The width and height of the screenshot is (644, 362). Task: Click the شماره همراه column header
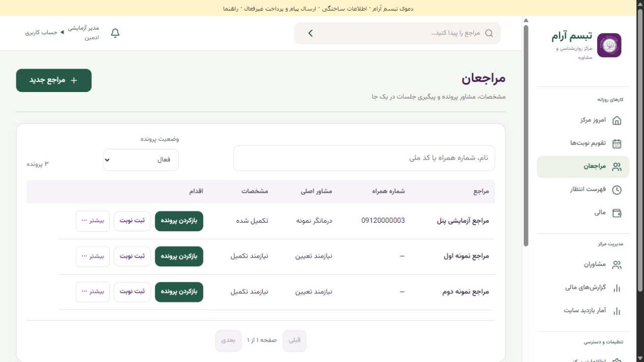point(388,191)
